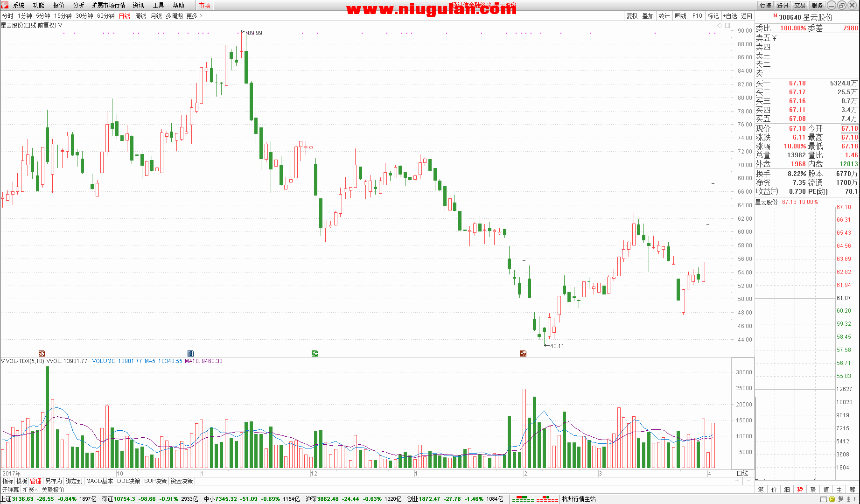Viewport: 860px width, 504px height.
Task: Switch chart to 分时 view
Action: [x=8, y=16]
